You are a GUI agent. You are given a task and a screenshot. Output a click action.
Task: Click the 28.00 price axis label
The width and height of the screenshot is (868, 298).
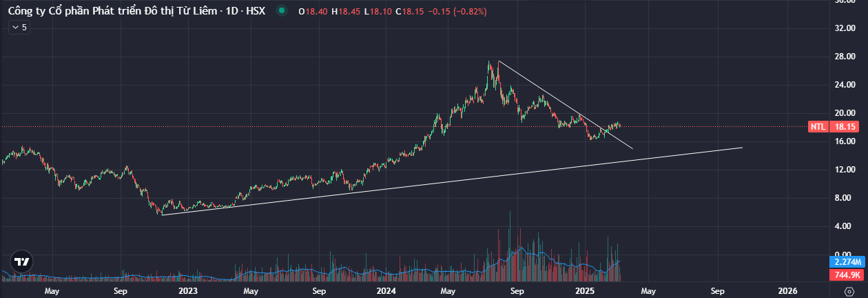tap(845, 57)
